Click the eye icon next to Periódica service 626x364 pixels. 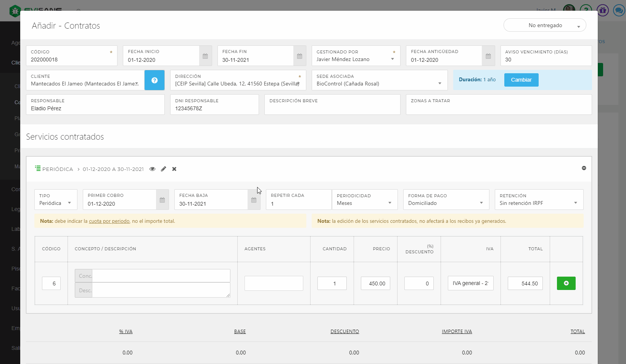click(152, 169)
